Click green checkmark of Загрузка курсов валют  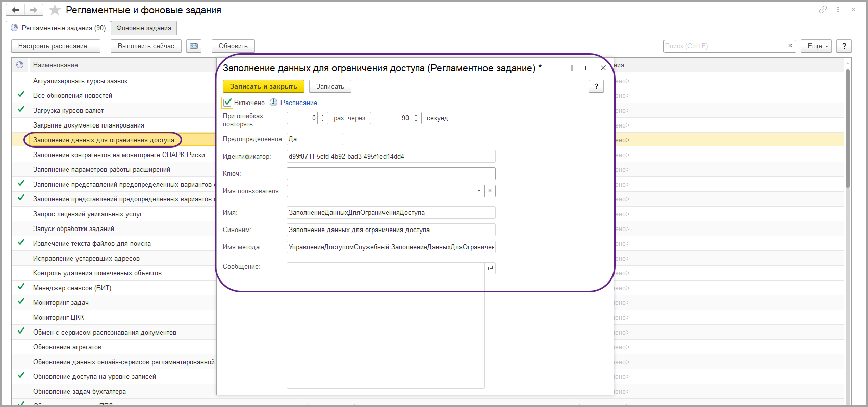(x=21, y=109)
